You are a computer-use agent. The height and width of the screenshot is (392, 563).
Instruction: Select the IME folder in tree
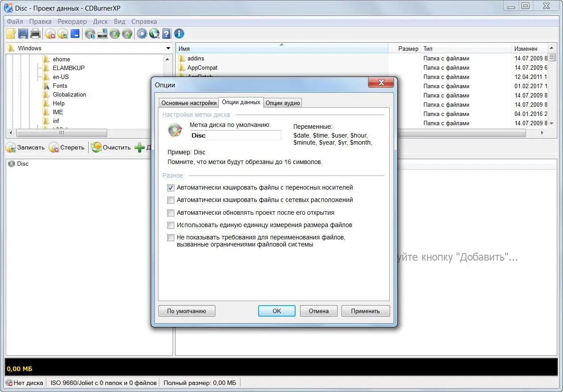point(58,112)
